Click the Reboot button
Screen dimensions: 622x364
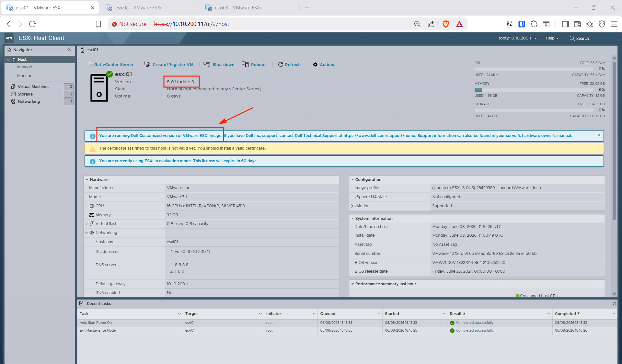click(x=254, y=64)
